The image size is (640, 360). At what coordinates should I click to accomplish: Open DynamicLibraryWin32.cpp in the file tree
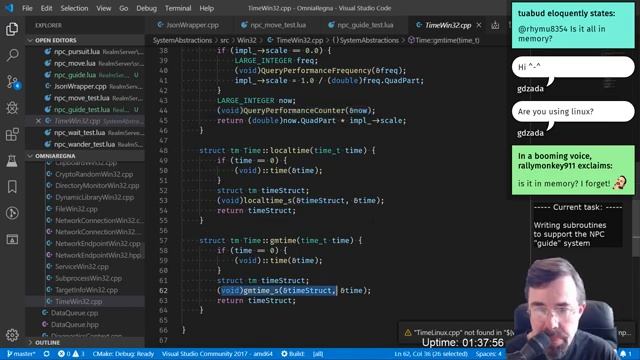[85, 198]
